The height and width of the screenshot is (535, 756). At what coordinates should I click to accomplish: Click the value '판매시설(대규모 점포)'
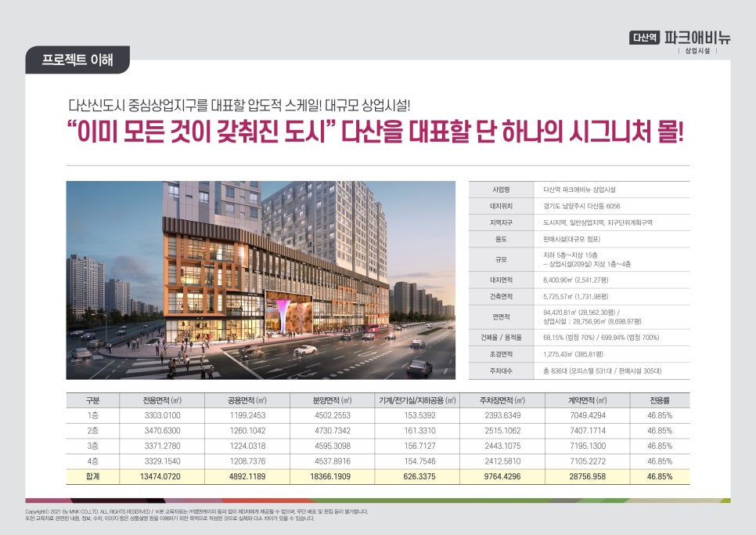[x=572, y=239]
